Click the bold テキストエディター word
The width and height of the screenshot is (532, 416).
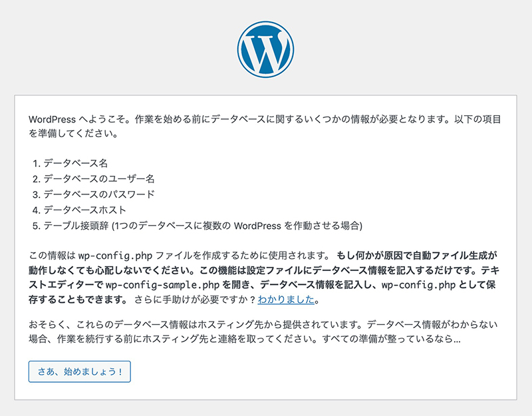coord(66,284)
